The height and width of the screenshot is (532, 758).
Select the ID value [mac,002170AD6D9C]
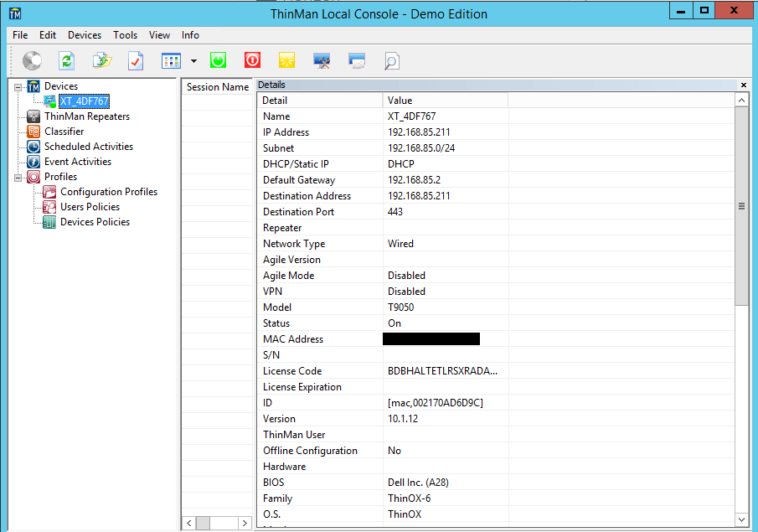click(435, 403)
